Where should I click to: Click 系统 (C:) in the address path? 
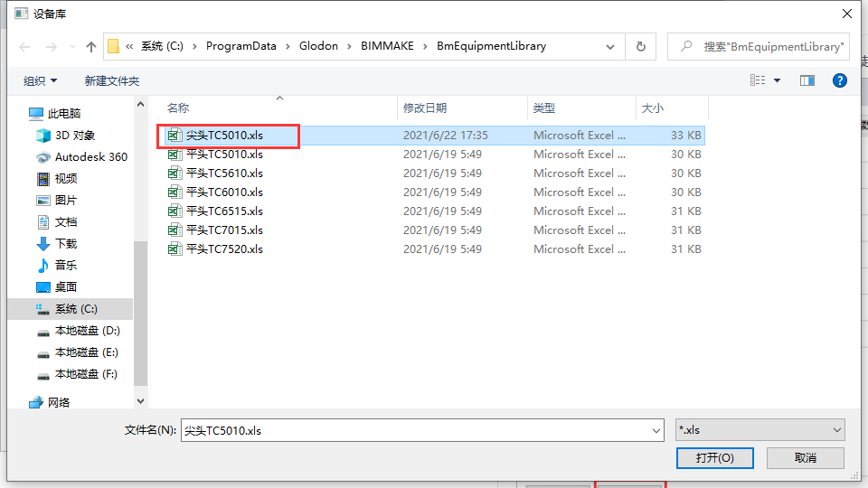162,46
